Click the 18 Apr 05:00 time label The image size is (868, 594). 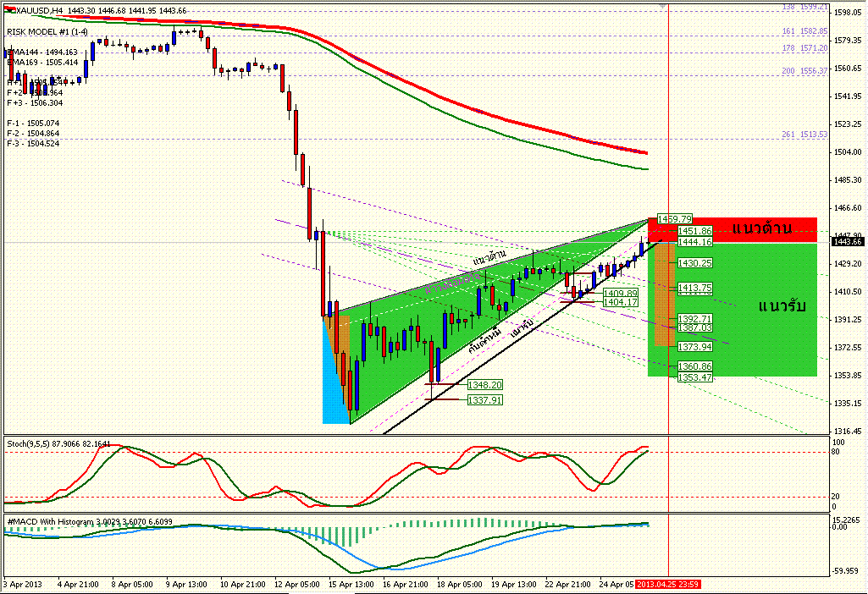460,584
